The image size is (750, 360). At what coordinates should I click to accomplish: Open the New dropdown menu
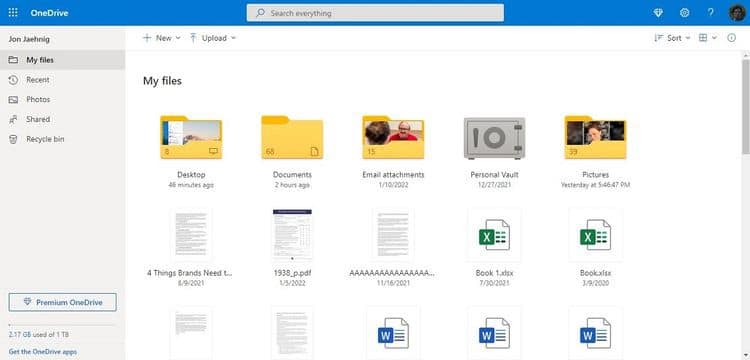pyautogui.click(x=162, y=38)
